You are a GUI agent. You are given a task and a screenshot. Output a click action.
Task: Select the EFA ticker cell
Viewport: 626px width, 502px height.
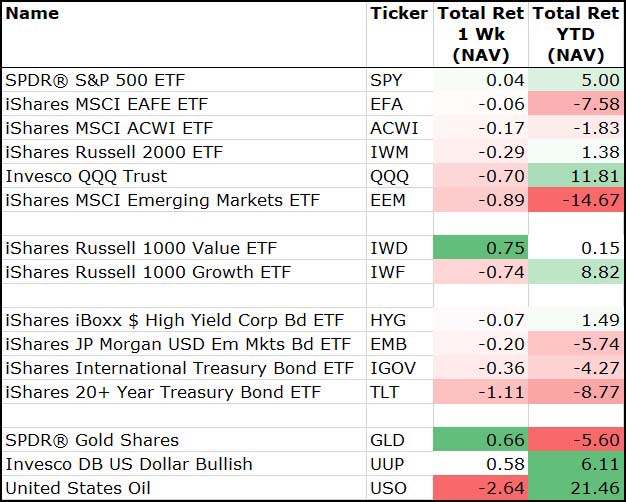[387, 104]
